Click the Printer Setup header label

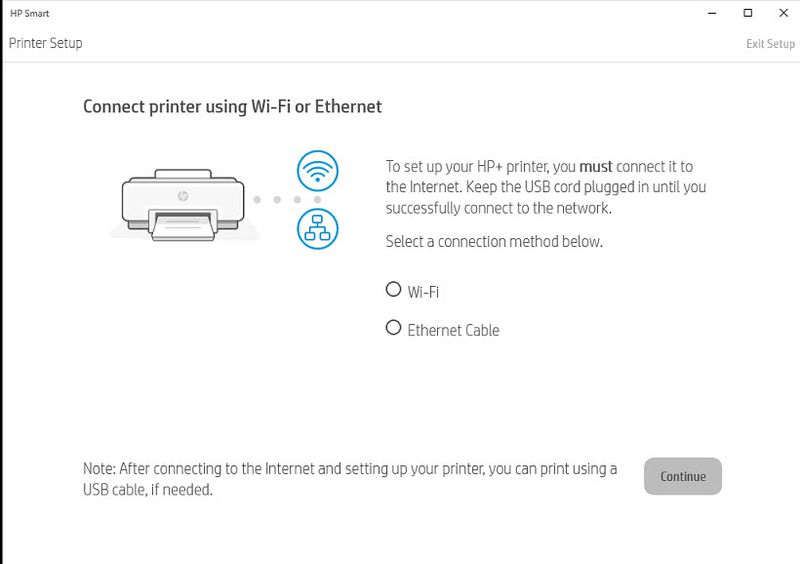46,43
